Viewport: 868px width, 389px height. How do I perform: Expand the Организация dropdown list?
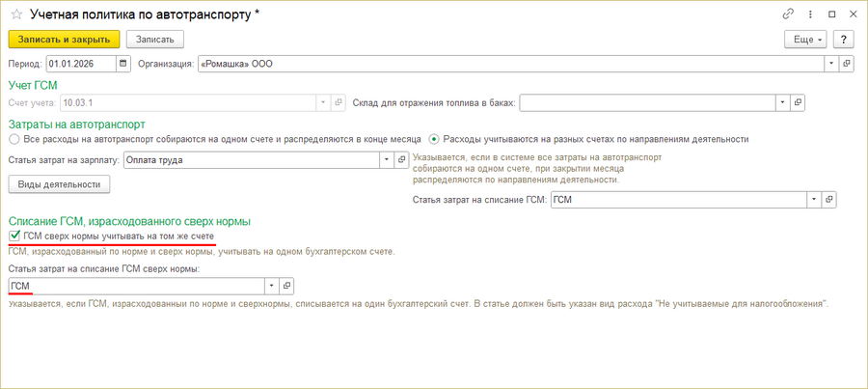coord(832,64)
